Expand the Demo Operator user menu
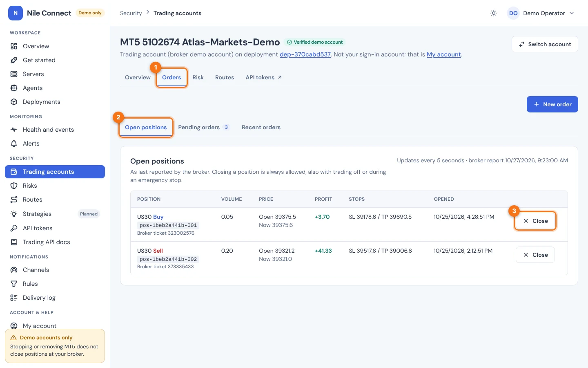Image resolution: width=588 pixels, height=368 pixels. click(541, 13)
